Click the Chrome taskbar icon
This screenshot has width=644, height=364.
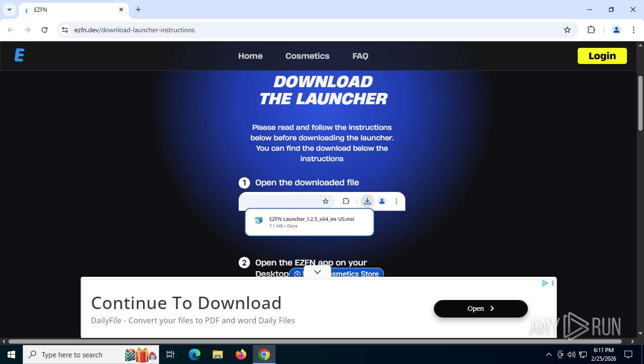[264, 355]
